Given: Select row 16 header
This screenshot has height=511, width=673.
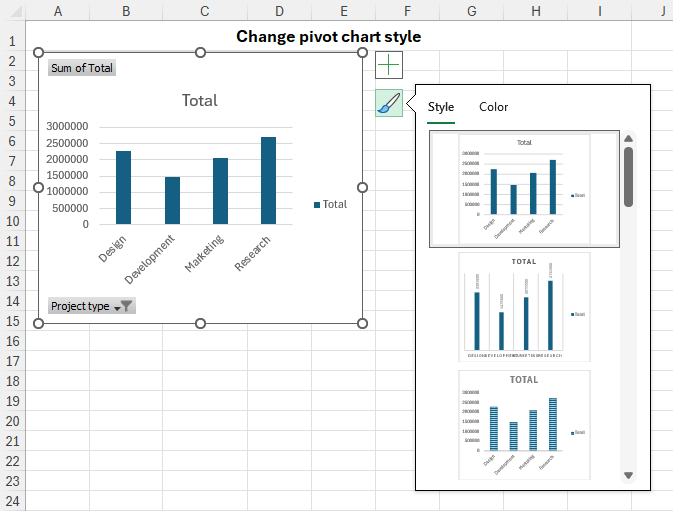Looking at the screenshot, I should [x=12, y=342].
